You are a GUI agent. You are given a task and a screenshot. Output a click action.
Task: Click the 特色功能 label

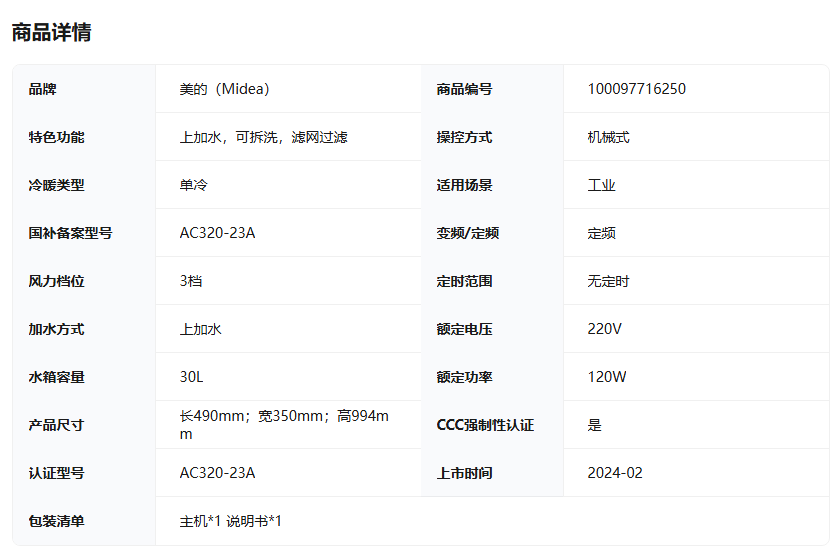click(56, 137)
